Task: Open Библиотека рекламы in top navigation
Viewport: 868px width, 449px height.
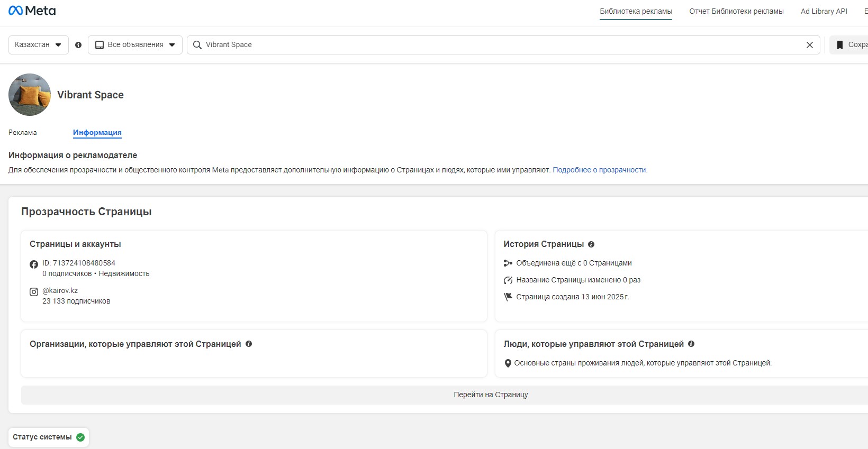Action: 636,11
